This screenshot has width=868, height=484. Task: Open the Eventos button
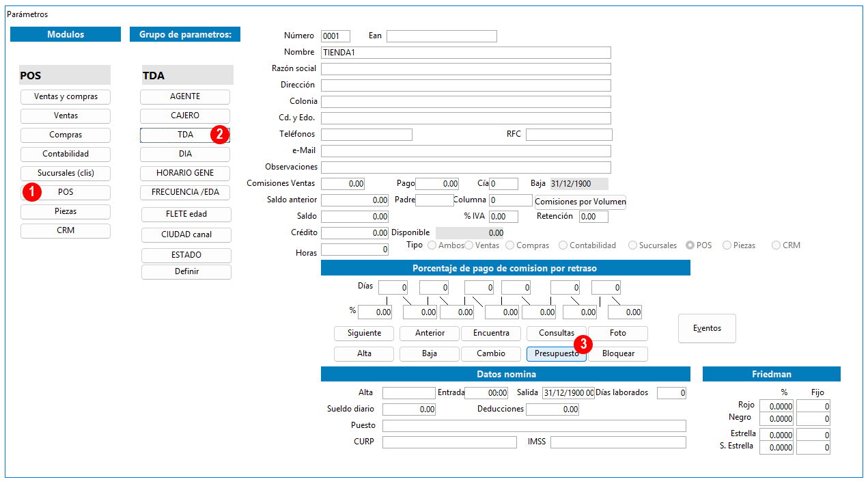[x=707, y=328]
